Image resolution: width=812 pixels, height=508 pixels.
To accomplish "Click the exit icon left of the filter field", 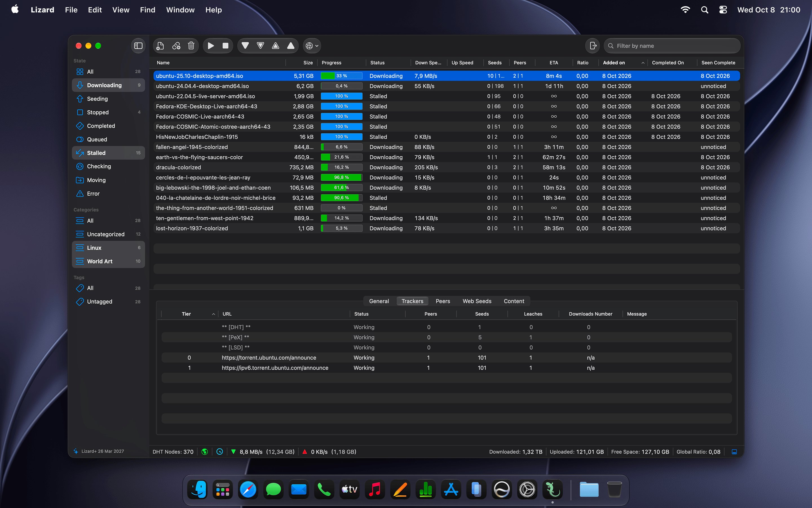I will tap(593, 46).
